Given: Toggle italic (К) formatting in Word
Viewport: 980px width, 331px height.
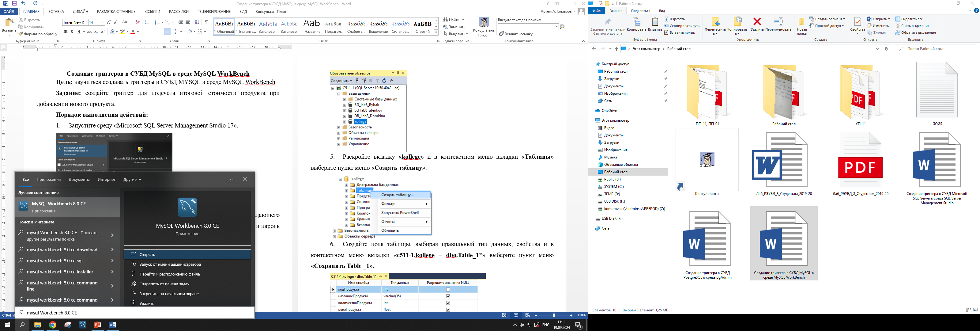Looking at the screenshot, I should pyautogui.click(x=72, y=32).
